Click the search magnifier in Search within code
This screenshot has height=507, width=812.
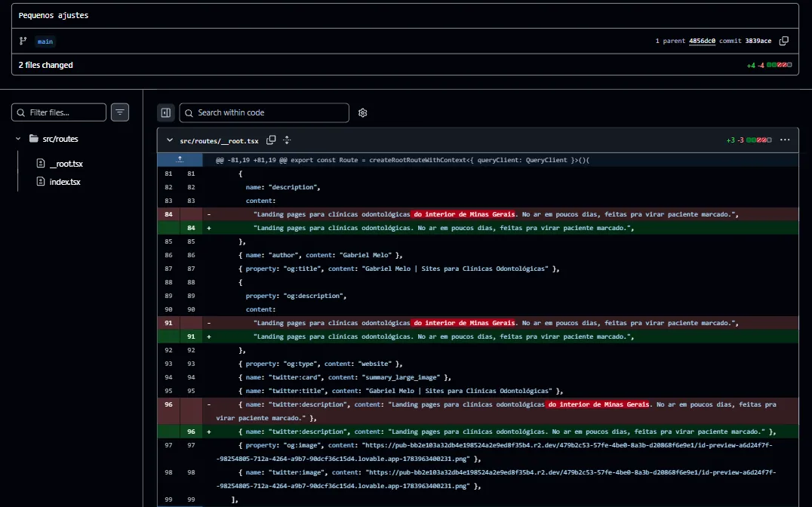(x=189, y=113)
